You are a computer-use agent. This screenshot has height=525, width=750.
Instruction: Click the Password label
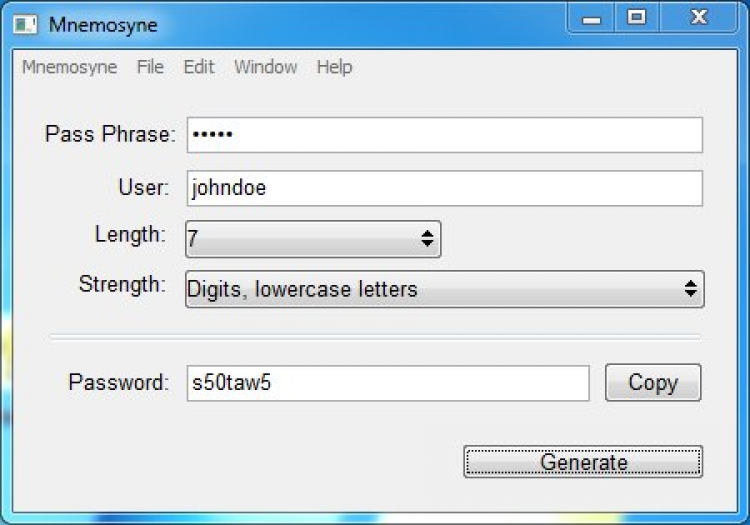[x=119, y=383]
